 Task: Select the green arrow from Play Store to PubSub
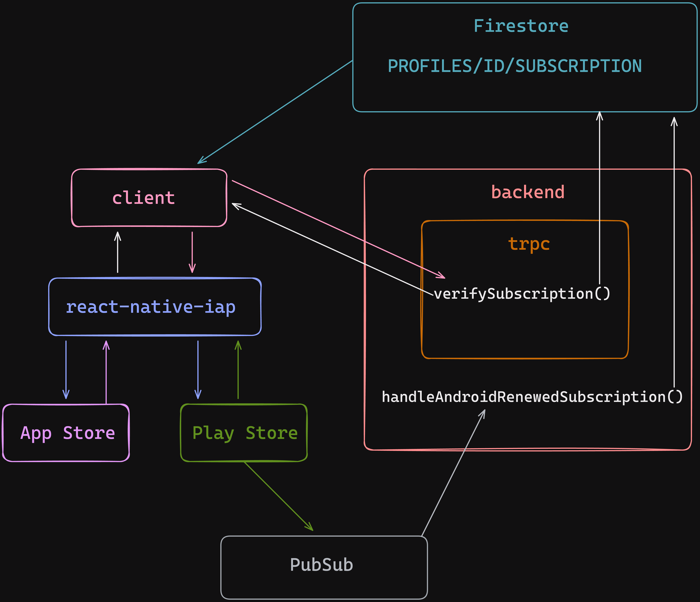click(x=278, y=496)
